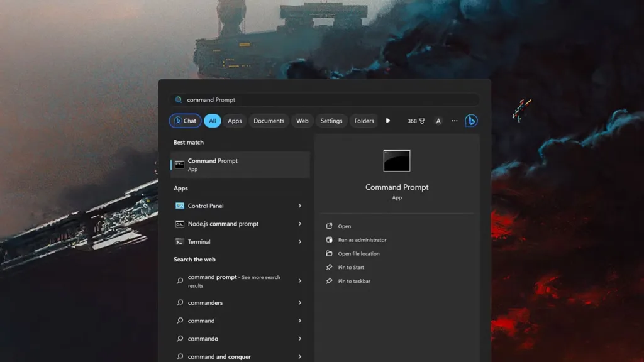This screenshot has width=644, height=362.
Task: Expand the Terminal chevron
Action: tap(300, 242)
